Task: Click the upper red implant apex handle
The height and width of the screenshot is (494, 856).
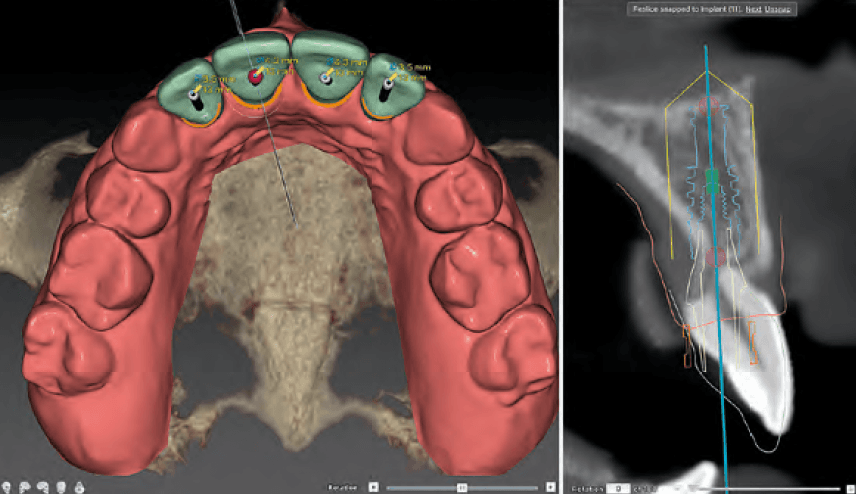Action: [x=709, y=105]
